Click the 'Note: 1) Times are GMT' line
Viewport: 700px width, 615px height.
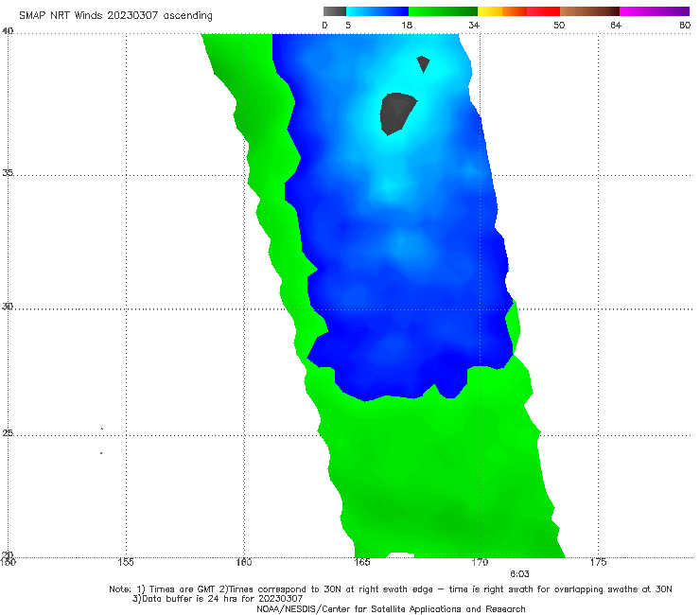[x=391, y=589]
